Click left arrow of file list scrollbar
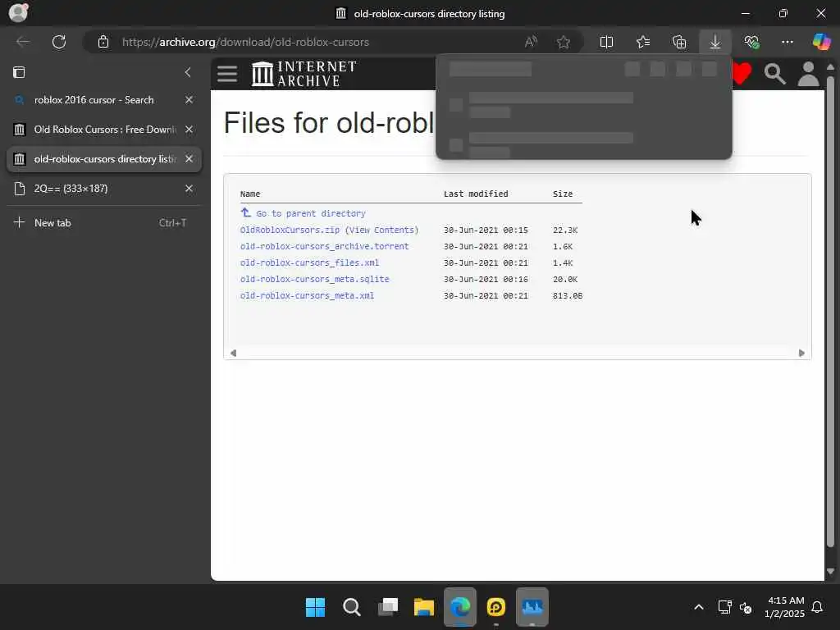840x630 pixels. [233, 353]
